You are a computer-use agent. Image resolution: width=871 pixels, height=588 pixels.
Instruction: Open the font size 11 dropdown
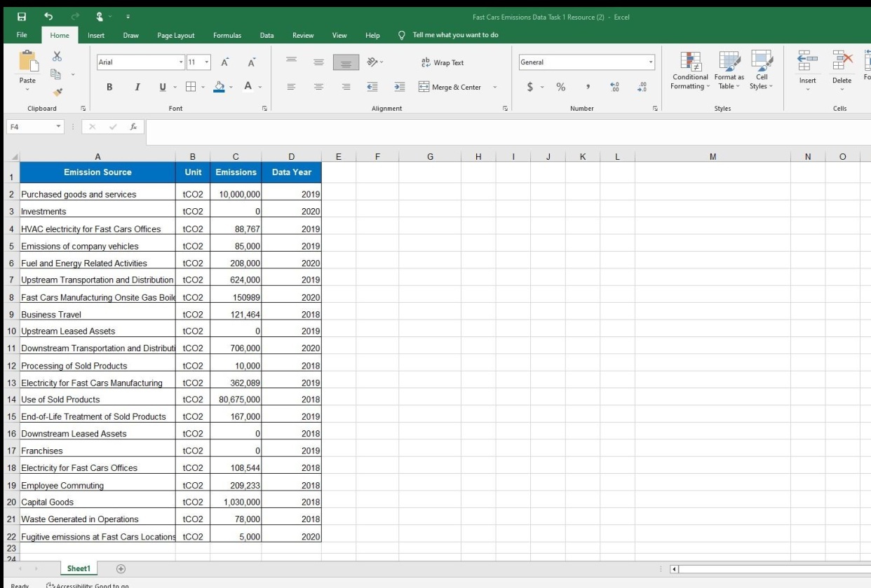click(207, 62)
